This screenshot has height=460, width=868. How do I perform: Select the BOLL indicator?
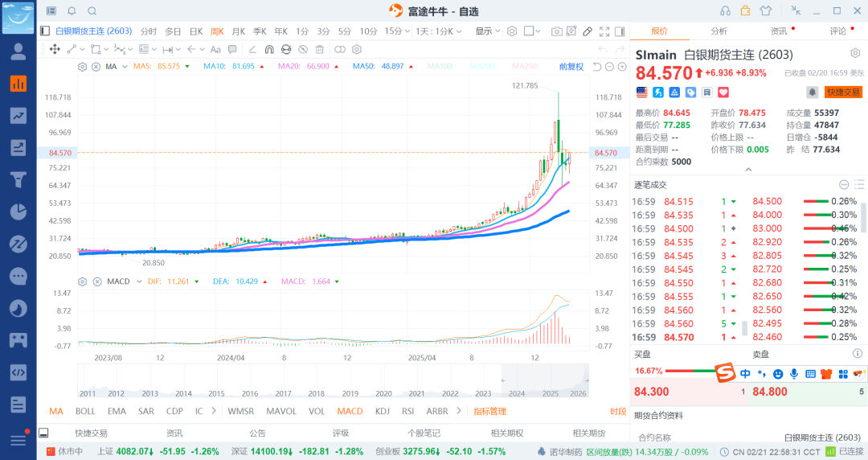point(85,411)
